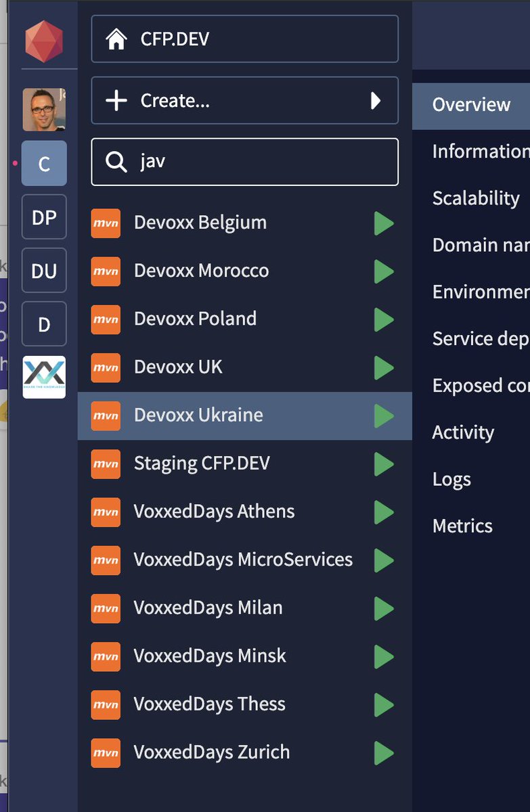Open the VoxxedDays MicroServices application

click(x=245, y=560)
